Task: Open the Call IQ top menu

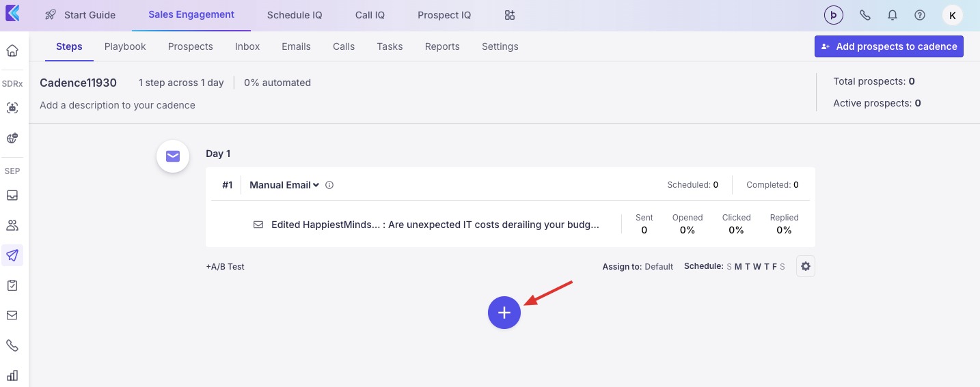Action: click(370, 15)
